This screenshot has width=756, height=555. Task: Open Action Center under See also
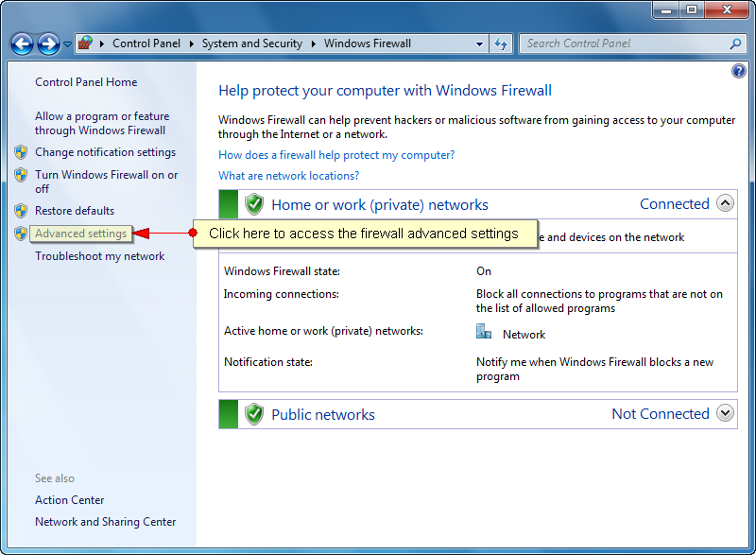point(69,500)
